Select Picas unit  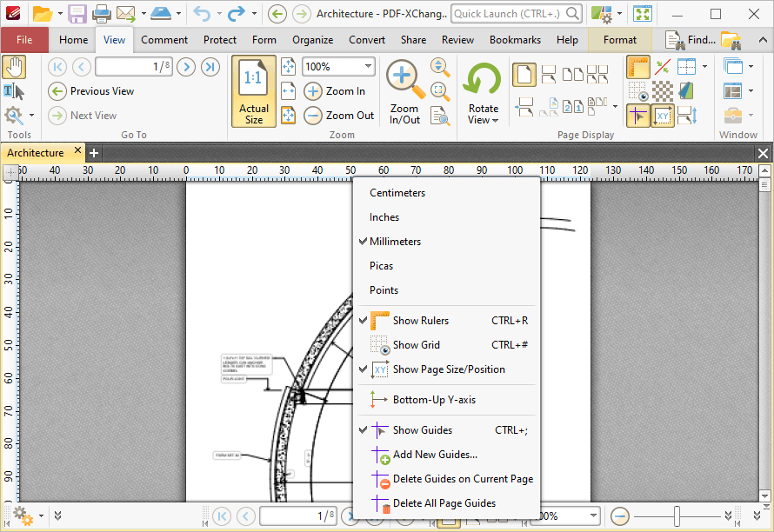tap(447, 266)
